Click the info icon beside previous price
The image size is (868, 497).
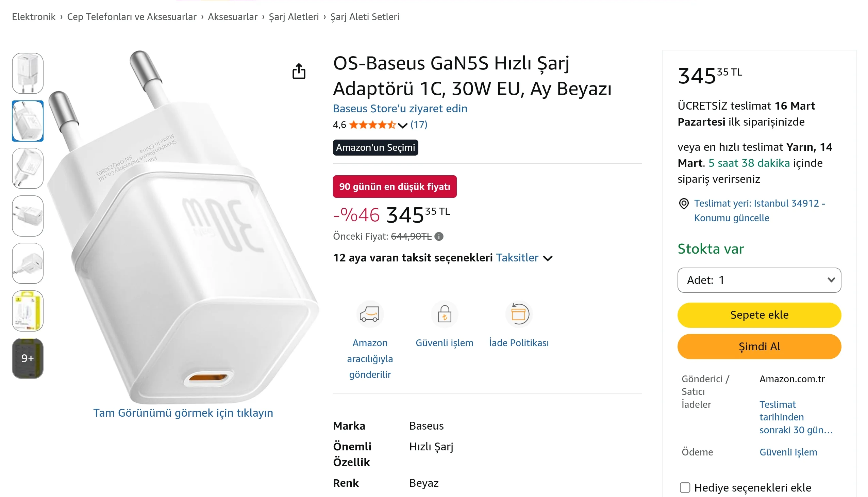point(439,236)
